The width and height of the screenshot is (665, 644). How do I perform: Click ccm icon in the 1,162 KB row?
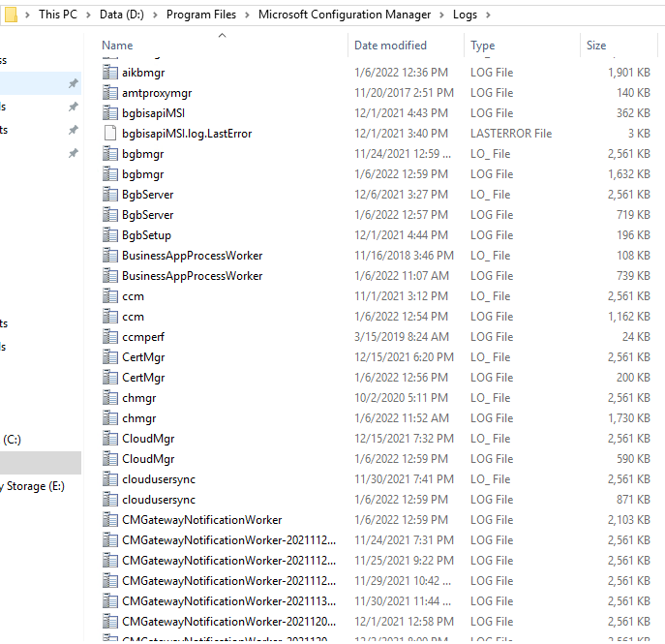click(110, 316)
